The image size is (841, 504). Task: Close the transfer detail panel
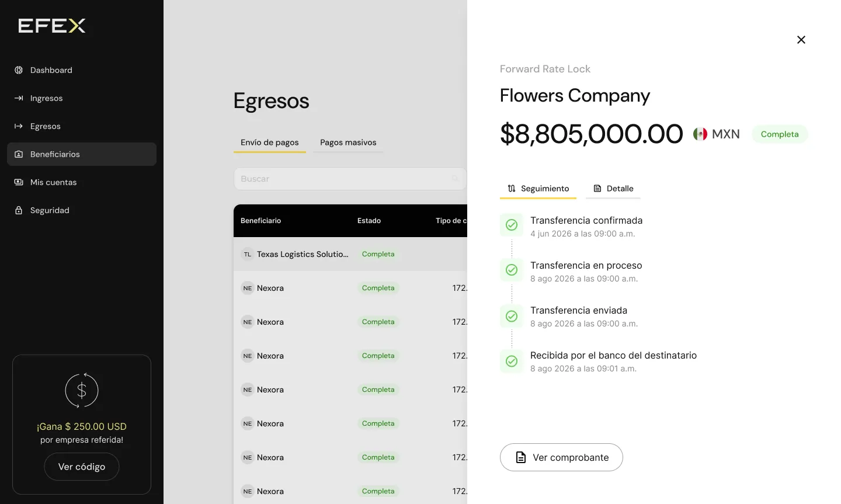click(801, 40)
